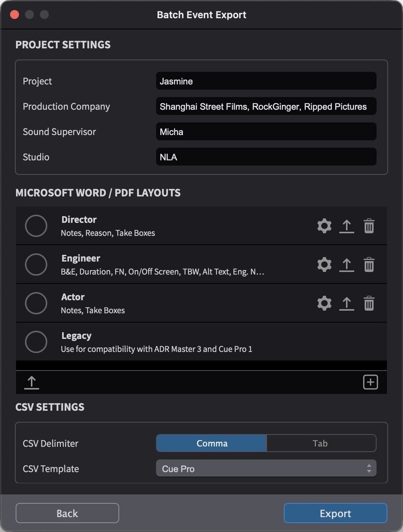The width and height of the screenshot is (403, 532).
Task: Open settings gear for Engineer layout
Action: 324,265
